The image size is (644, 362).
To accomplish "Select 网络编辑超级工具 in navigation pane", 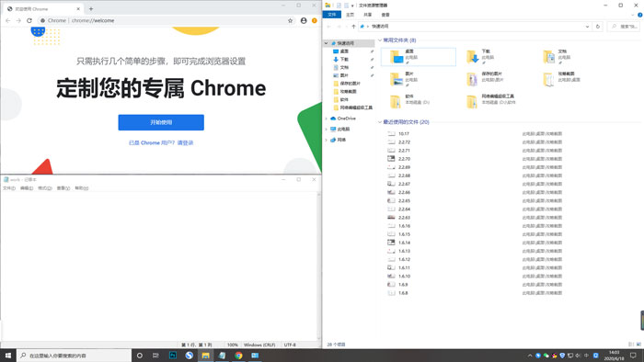I will coord(356,107).
